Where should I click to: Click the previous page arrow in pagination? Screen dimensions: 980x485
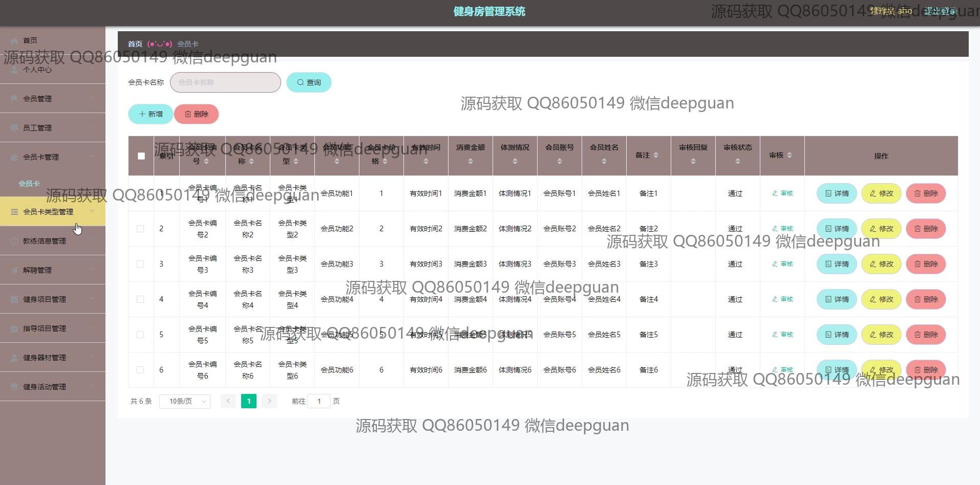pyautogui.click(x=228, y=401)
